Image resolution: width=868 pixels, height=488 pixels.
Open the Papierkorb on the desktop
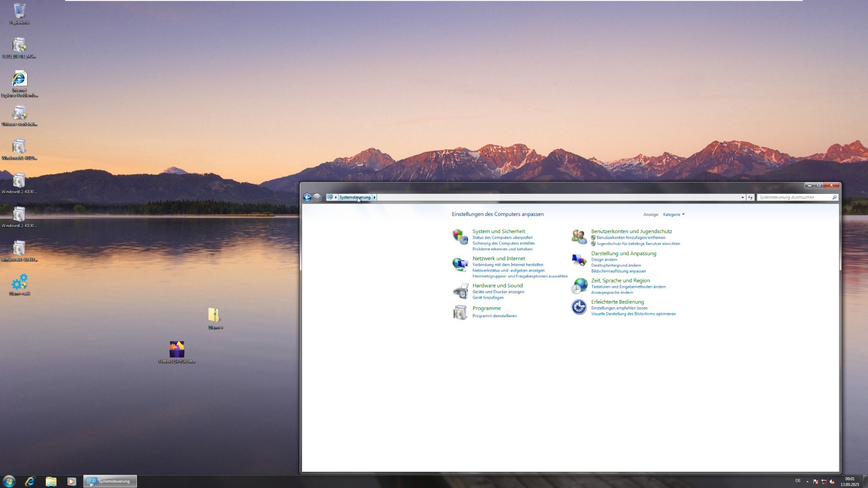[x=19, y=10]
